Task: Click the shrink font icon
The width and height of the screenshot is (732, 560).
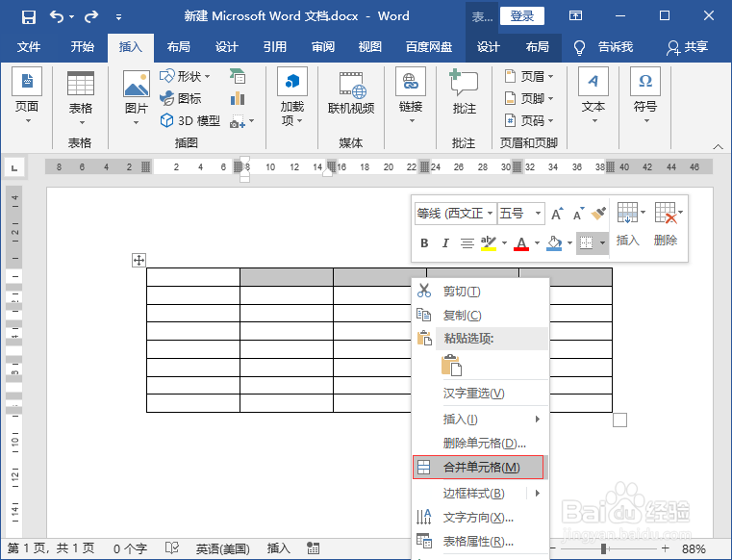Action: [578, 214]
